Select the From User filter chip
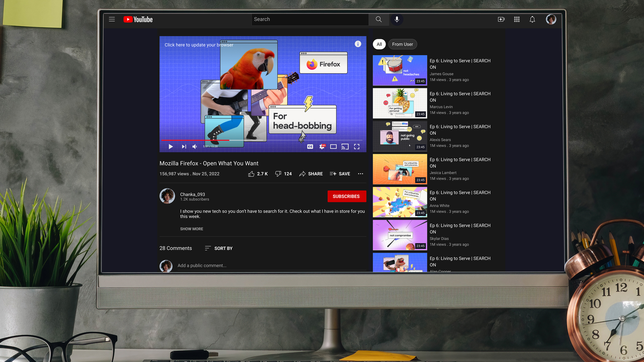 pyautogui.click(x=402, y=44)
